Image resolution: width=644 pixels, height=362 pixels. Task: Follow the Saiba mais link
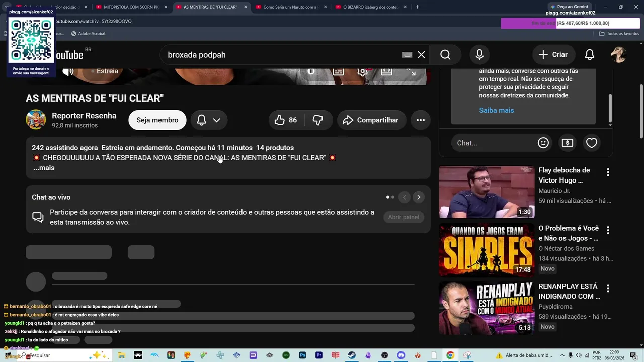coord(497,110)
